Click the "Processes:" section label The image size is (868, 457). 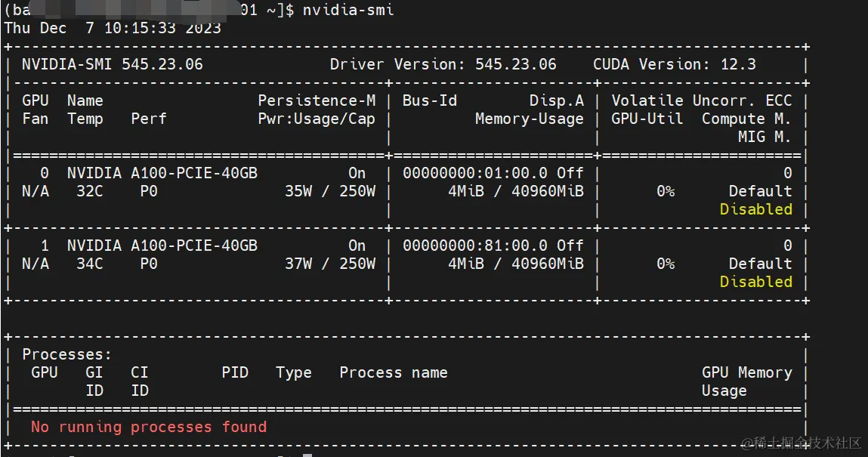point(66,354)
